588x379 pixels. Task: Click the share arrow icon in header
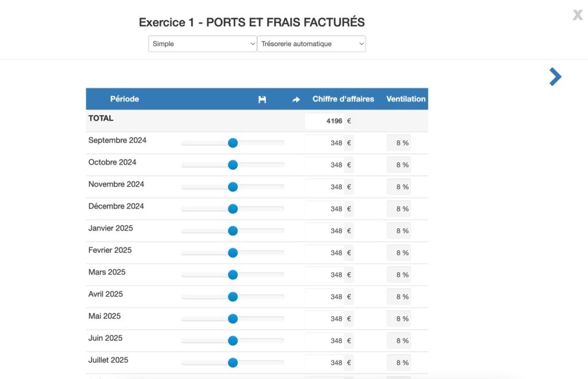[296, 99]
